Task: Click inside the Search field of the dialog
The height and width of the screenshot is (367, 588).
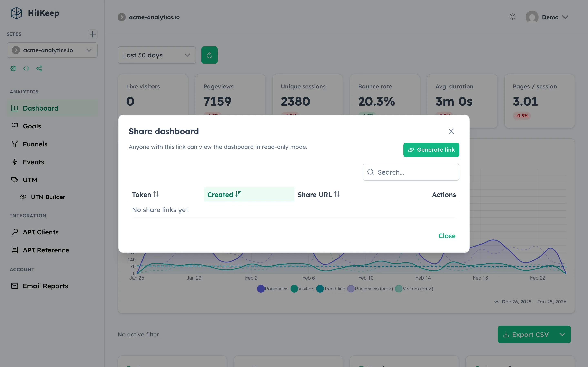Action: coord(410,172)
